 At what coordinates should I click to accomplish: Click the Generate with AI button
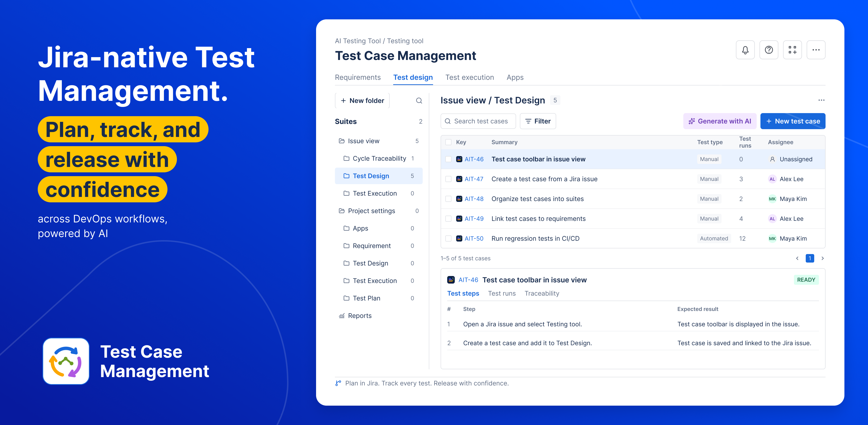[x=720, y=121]
